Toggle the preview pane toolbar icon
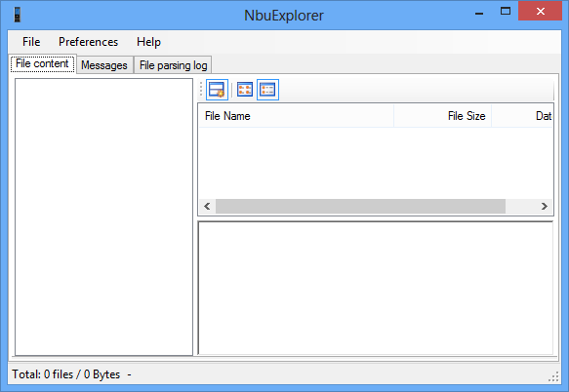Screen dimensions: 569x392 [x=217, y=90]
